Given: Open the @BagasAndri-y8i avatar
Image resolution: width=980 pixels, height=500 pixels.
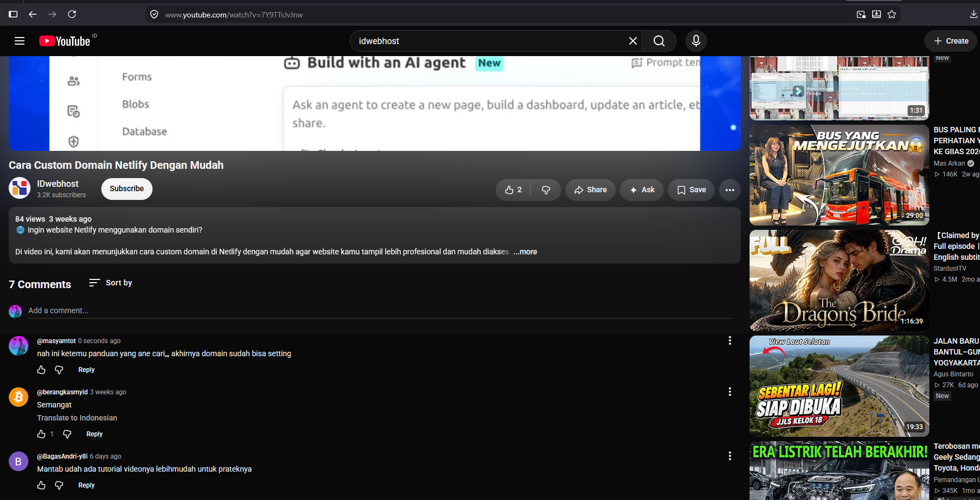Looking at the screenshot, I should point(19,461).
